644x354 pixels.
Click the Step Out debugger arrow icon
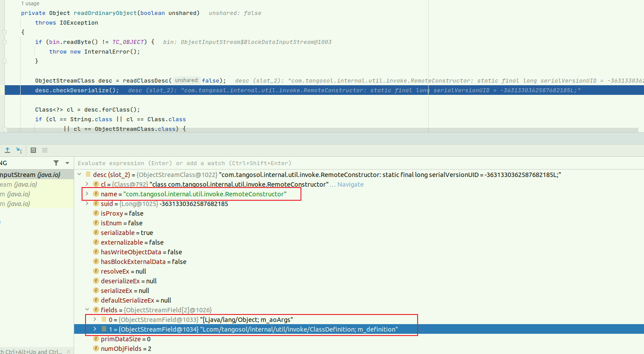(7, 150)
